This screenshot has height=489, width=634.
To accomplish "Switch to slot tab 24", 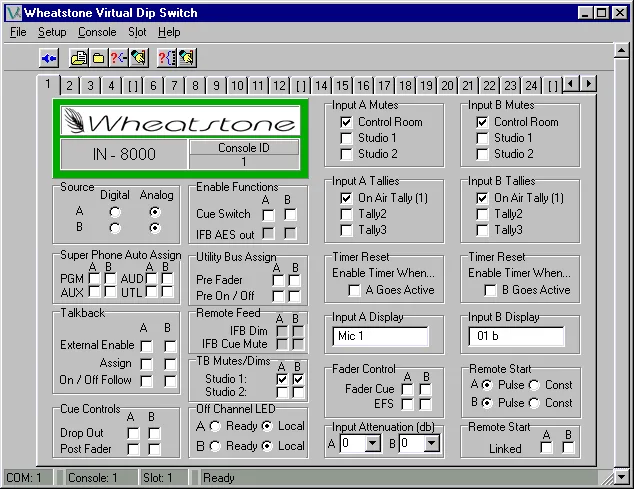I will point(531,85).
